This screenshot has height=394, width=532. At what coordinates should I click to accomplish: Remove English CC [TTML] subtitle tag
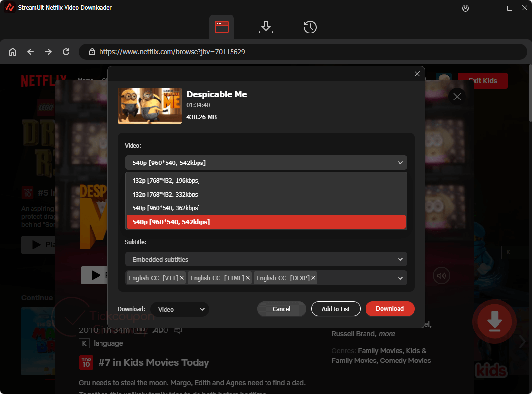point(248,278)
